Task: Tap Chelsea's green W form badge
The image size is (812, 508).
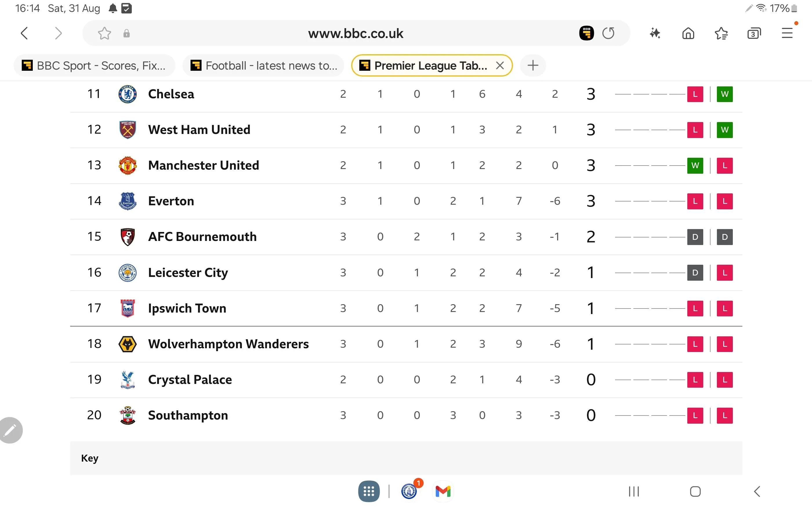Action: (x=725, y=94)
